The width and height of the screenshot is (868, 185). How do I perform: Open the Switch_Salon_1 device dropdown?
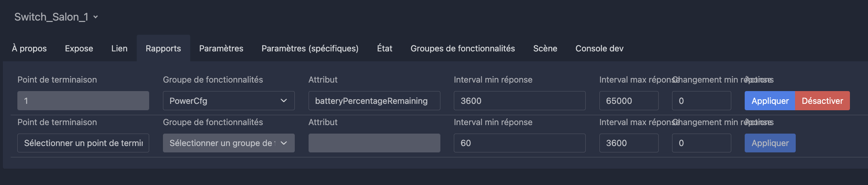(56, 17)
